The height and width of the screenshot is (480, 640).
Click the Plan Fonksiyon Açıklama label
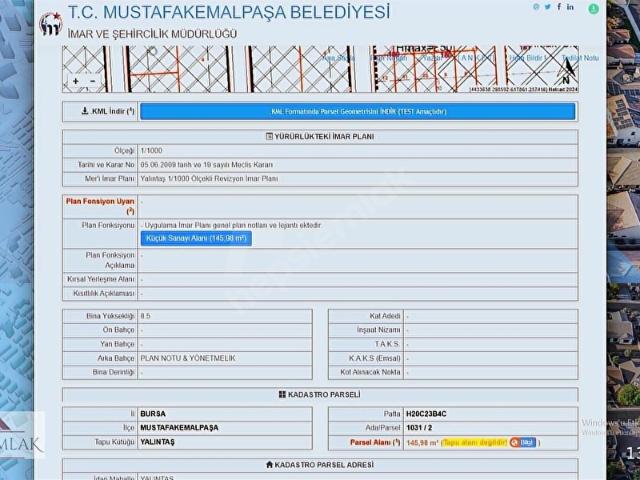110,260
